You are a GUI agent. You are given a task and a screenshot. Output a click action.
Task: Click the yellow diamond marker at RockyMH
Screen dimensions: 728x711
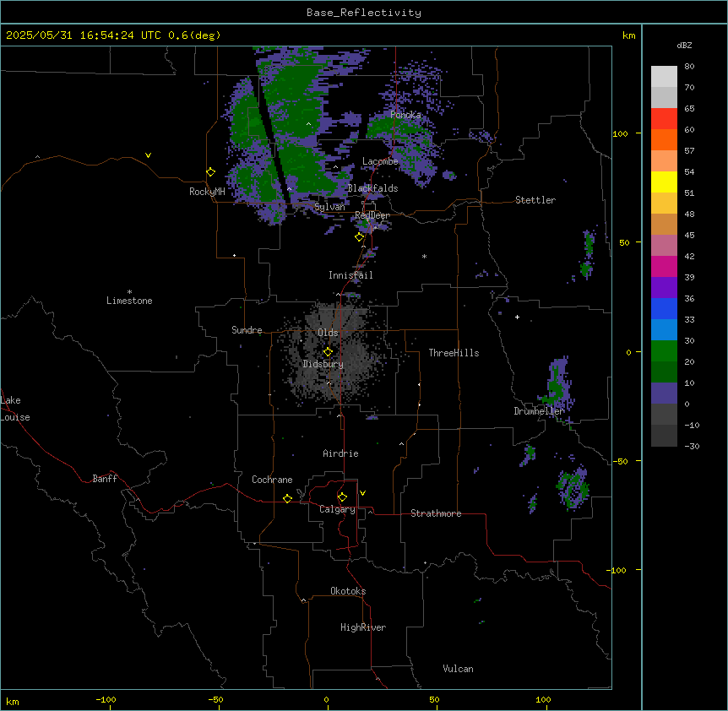point(210,171)
